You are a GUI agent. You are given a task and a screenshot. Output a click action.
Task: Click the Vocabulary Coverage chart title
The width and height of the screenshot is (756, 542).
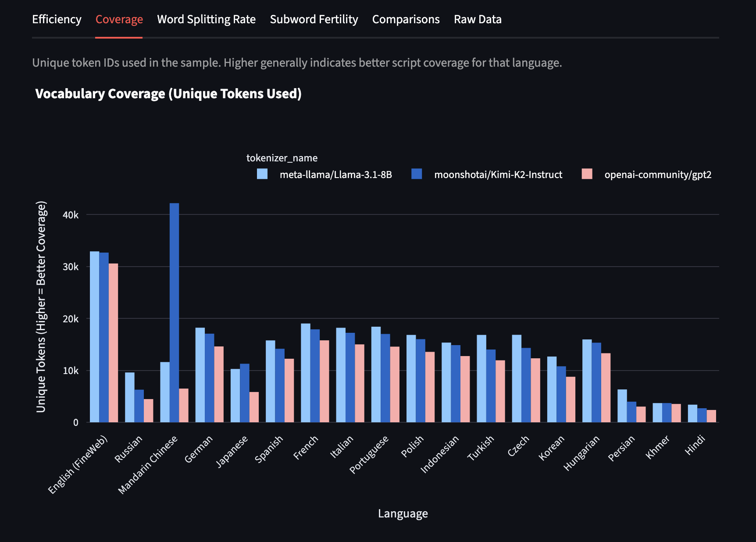tap(168, 94)
